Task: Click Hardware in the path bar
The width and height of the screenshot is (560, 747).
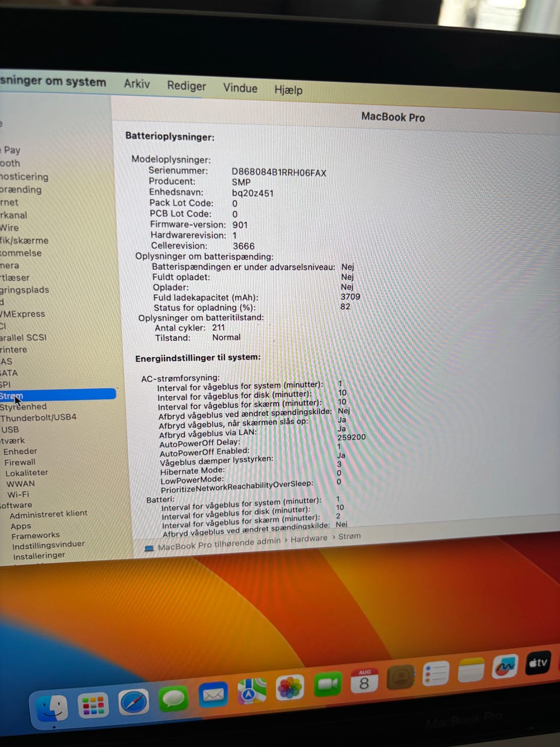Action: [x=309, y=539]
